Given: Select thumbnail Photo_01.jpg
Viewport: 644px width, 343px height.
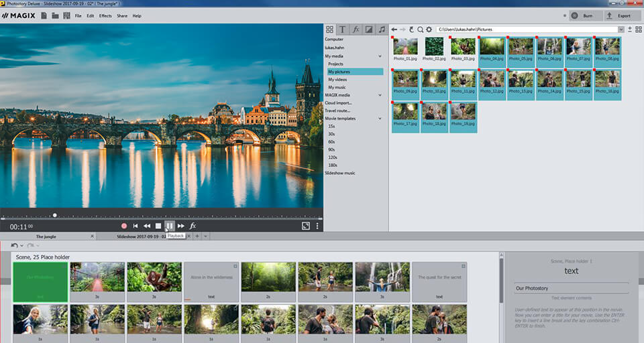Looking at the screenshot, I should [405, 50].
